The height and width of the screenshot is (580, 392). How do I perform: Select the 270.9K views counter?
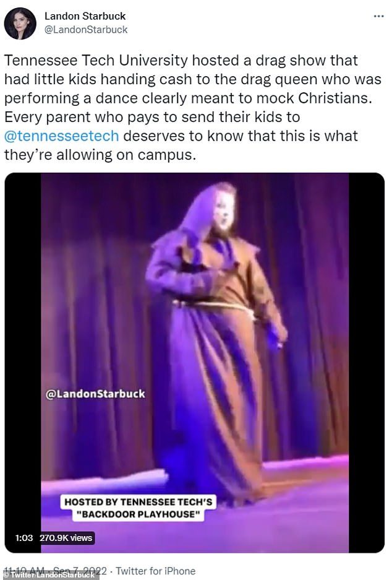tap(66, 538)
